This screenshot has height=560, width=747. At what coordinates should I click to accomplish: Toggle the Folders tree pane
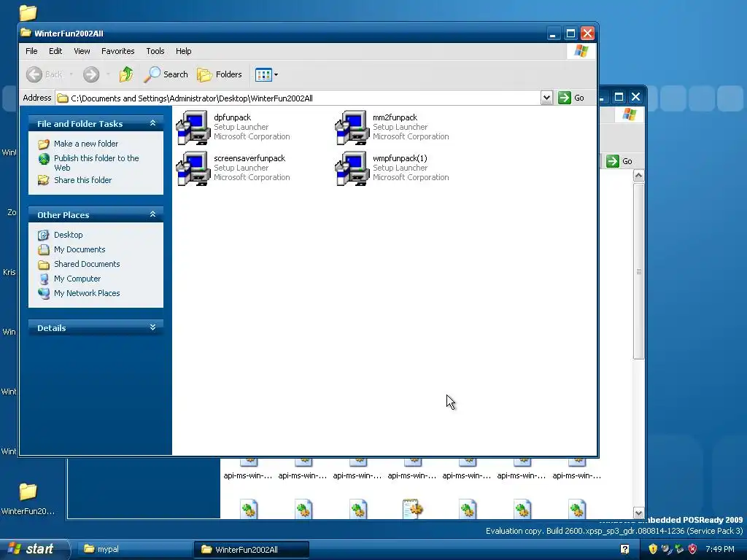pos(220,74)
